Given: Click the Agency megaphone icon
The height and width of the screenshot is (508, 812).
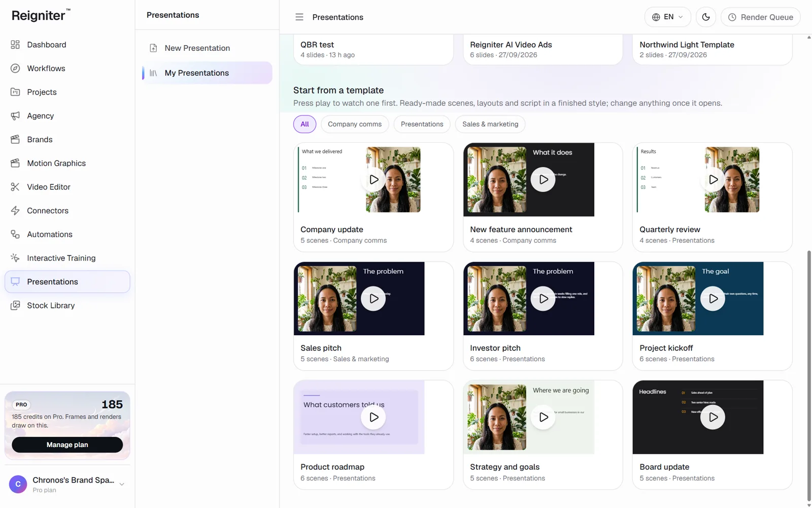Looking at the screenshot, I should click(x=15, y=116).
